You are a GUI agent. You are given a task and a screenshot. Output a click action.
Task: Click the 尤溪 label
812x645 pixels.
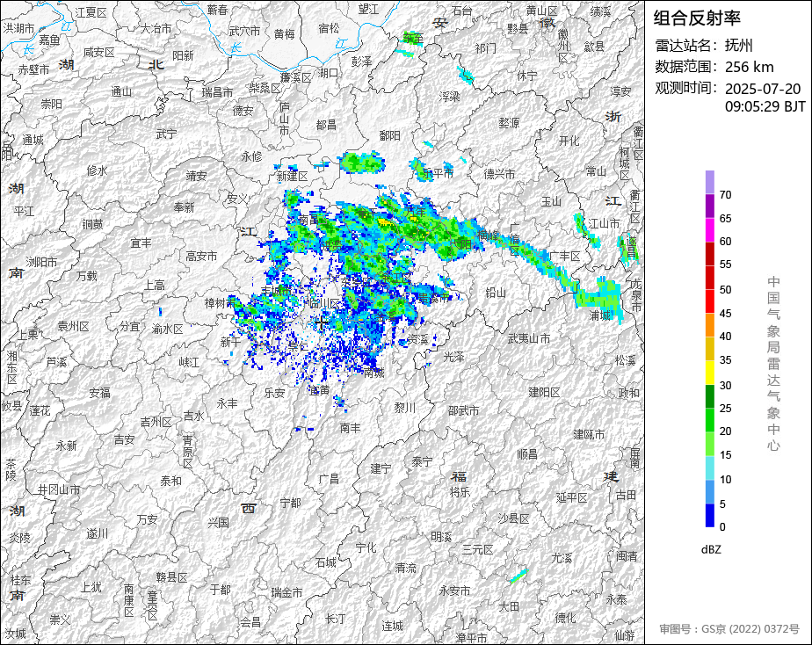click(x=562, y=558)
